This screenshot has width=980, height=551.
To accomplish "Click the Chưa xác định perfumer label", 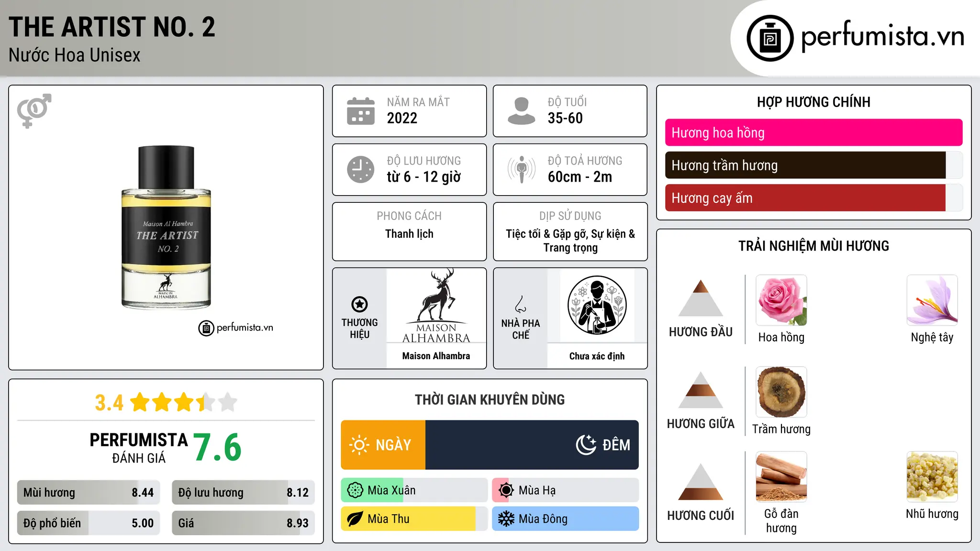I will click(x=597, y=356).
